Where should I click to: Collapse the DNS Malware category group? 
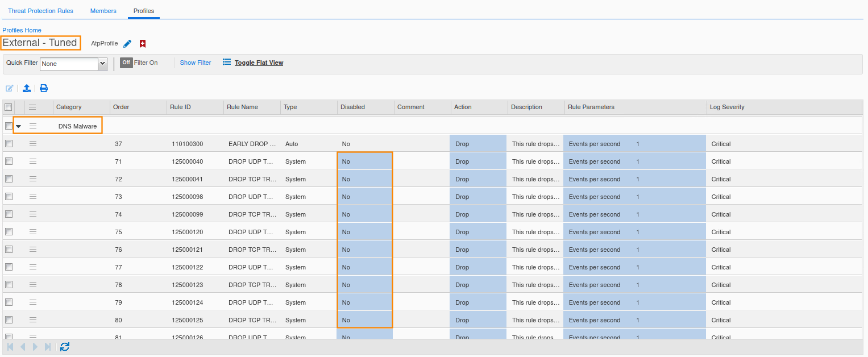pos(19,126)
